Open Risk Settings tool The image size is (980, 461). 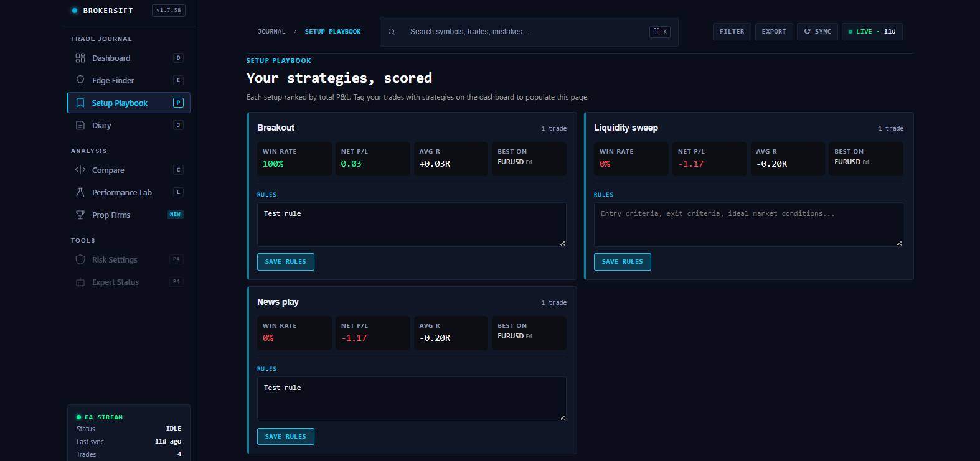click(129, 259)
